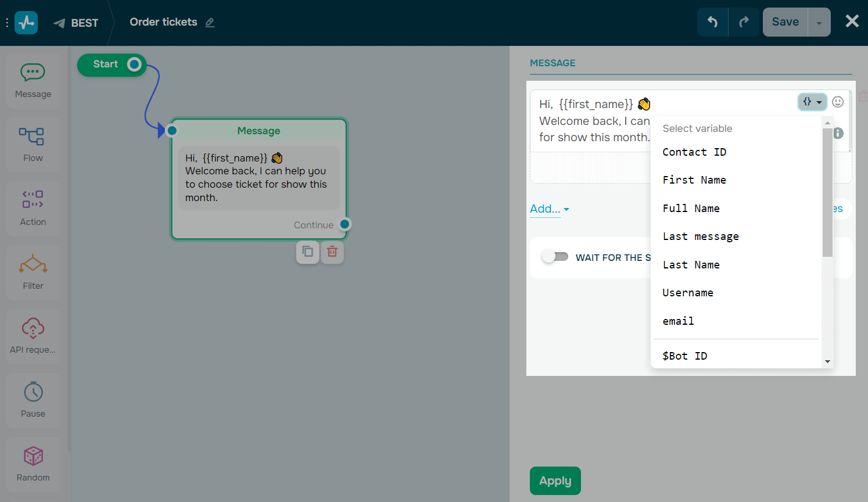Expand the Save options arrow
Screen dimensions: 868x502
tap(819, 22)
